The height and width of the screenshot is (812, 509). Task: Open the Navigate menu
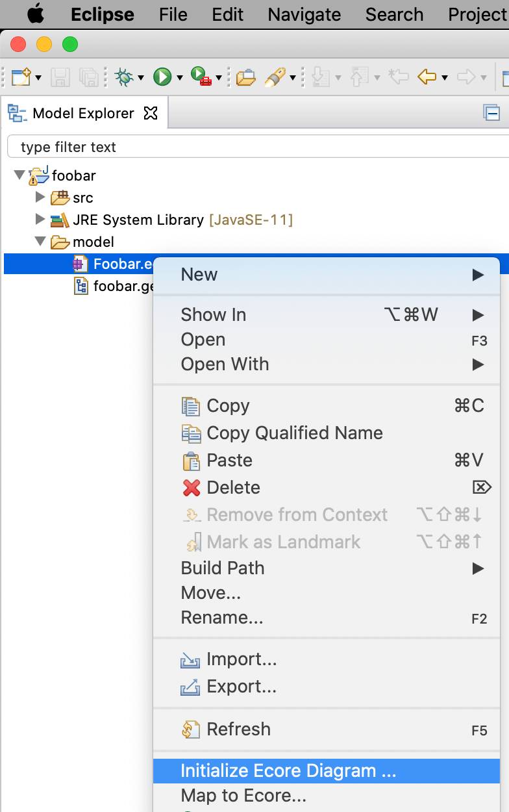coord(304,14)
